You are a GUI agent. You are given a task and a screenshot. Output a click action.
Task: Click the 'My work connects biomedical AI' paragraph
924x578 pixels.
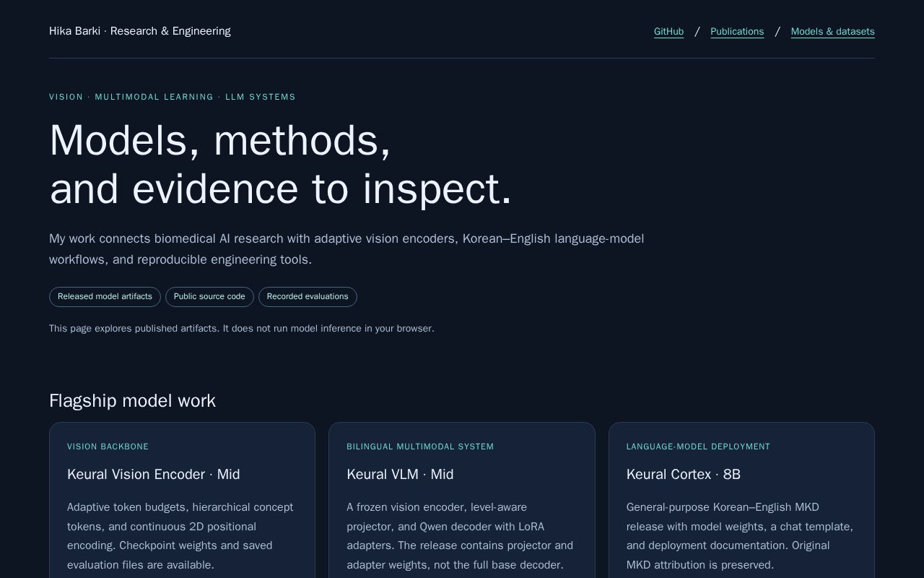[346, 249]
